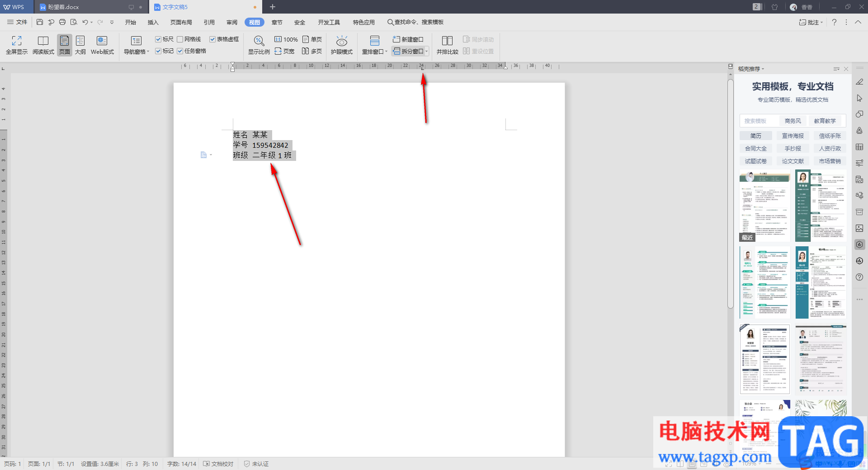Open the resume template thumbnail marked 最近
Viewport: 868px width, 470px height.
[x=764, y=206]
